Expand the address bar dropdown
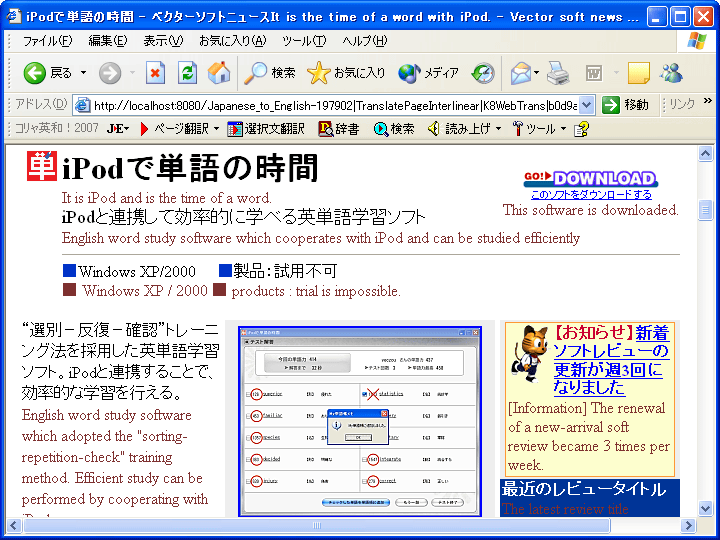The image size is (720, 540). click(x=586, y=105)
